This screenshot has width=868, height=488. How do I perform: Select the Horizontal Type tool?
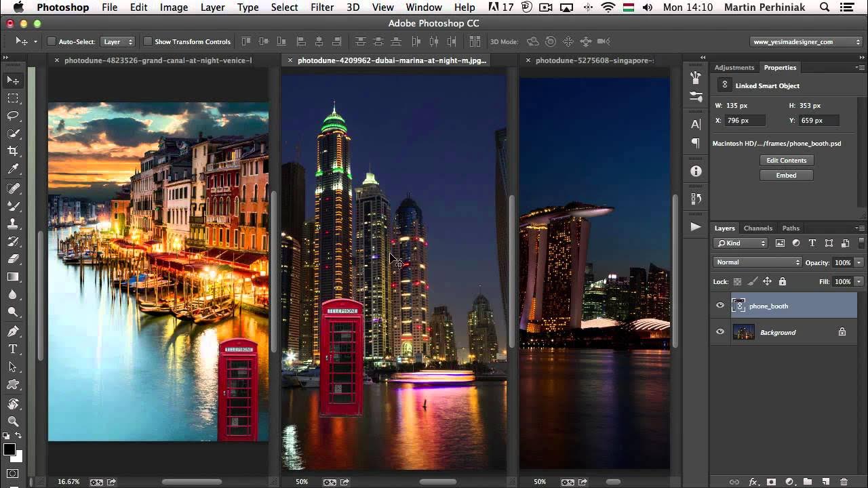coord(13,349)
